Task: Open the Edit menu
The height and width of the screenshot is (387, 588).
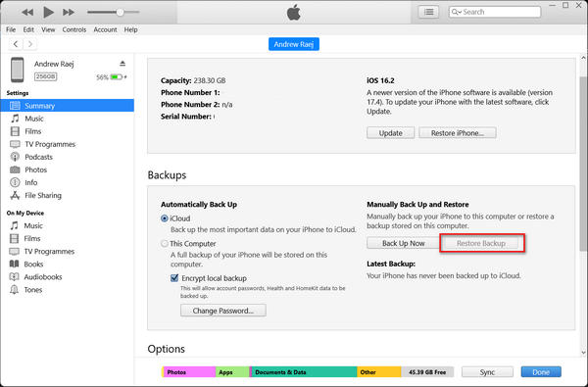Action: point(28,29)
